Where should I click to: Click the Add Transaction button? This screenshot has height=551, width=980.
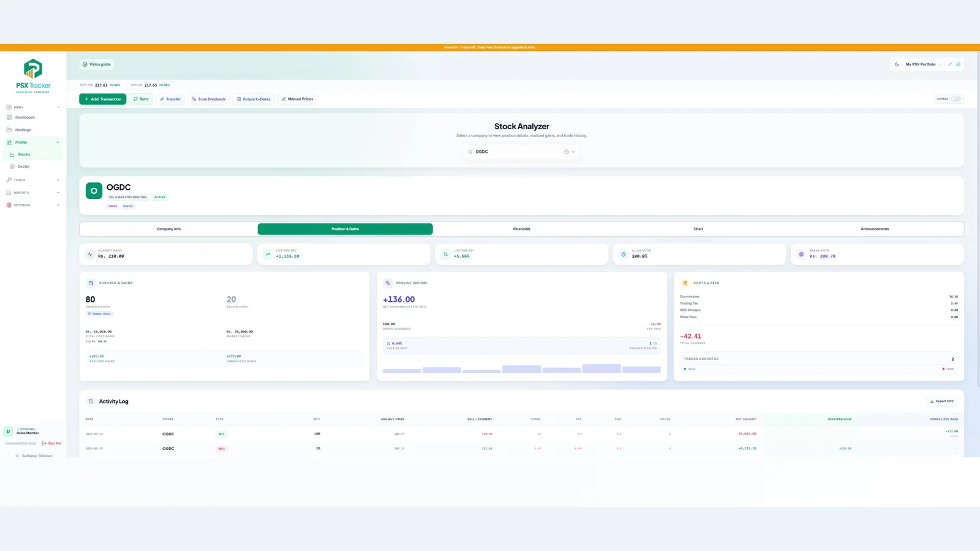pos(103,99)
